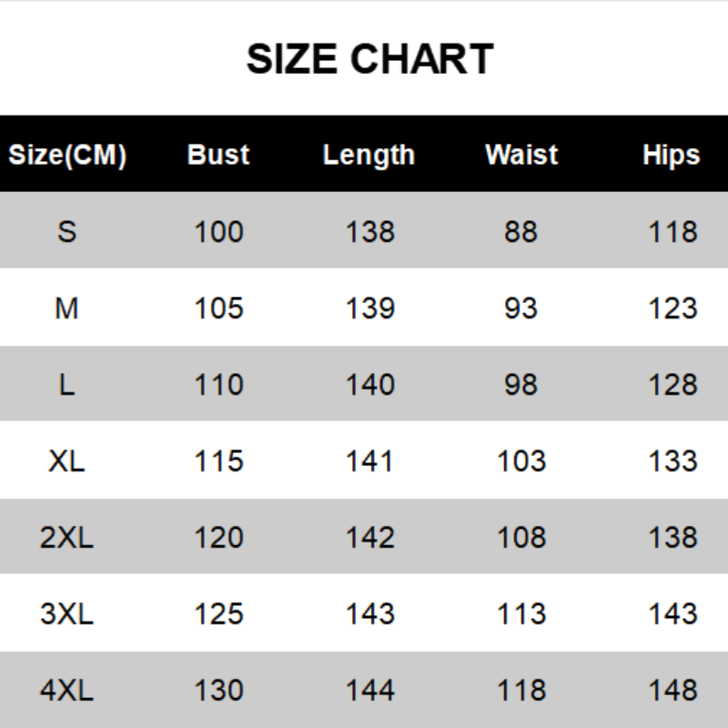Click the Length column header
The height and width of the screenshot is (728, 728).
(x=369, y=155)
